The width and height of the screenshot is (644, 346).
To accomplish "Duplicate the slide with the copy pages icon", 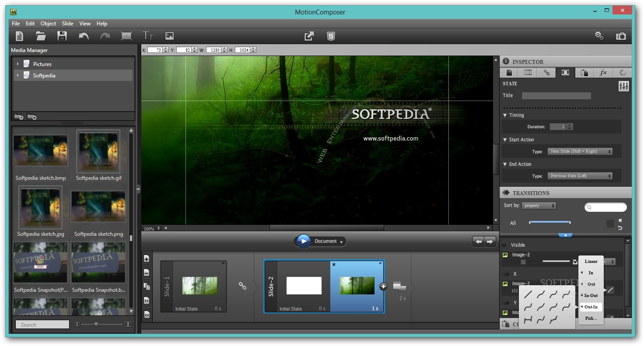I will [147, 287].
